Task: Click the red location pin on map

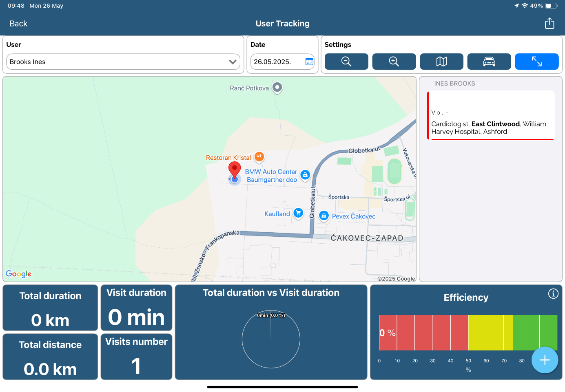Action: coord(234,169)
